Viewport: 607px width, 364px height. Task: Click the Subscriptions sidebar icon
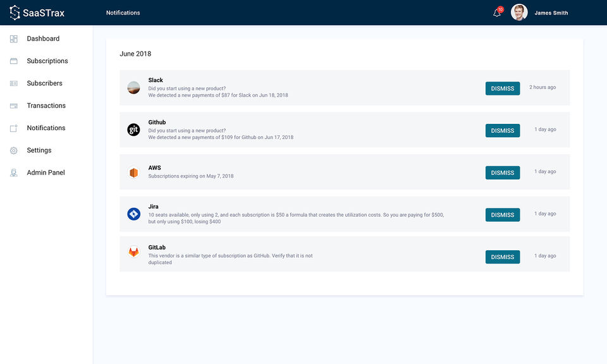tap(13, 61)
